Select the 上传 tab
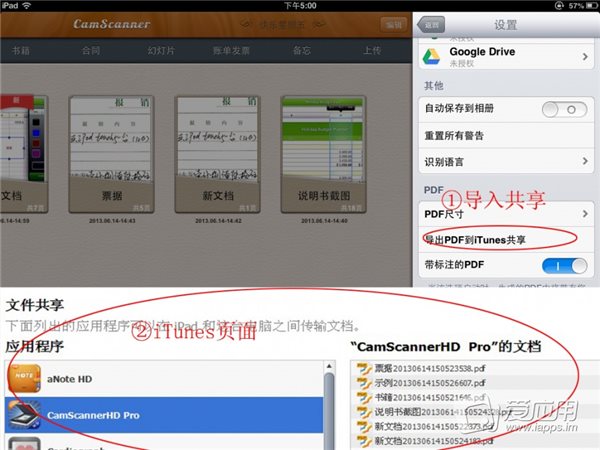The width and height of the screenshot is (600, 450). coord(372,51)
